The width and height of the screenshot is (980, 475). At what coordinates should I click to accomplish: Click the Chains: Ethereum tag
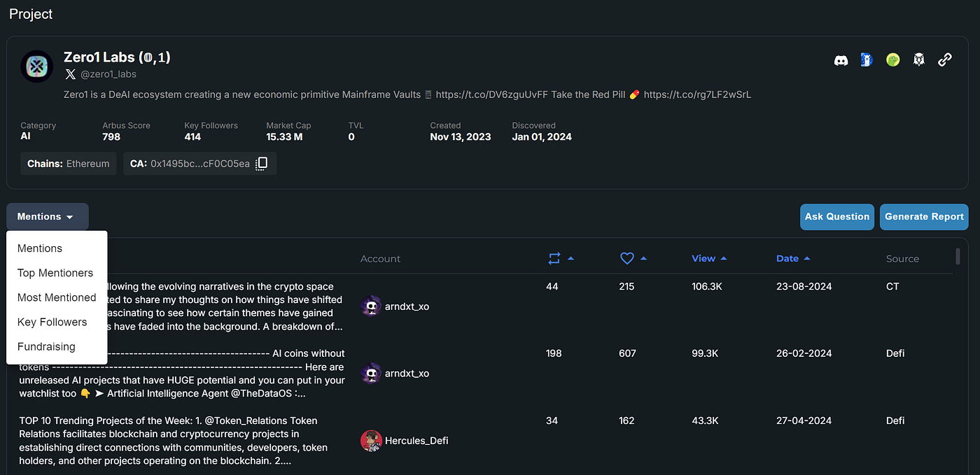pyautogui.click(x=69, y=164)
